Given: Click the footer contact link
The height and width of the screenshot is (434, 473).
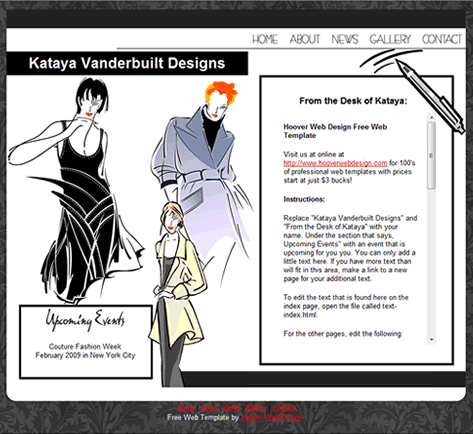Looking at the screenshot, I should pos(284,408).
